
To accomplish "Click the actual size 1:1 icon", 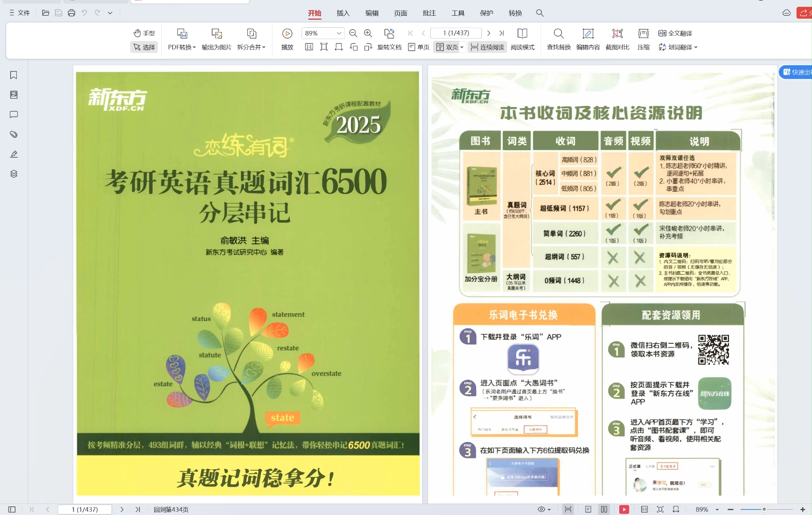I will coord(309,47).
